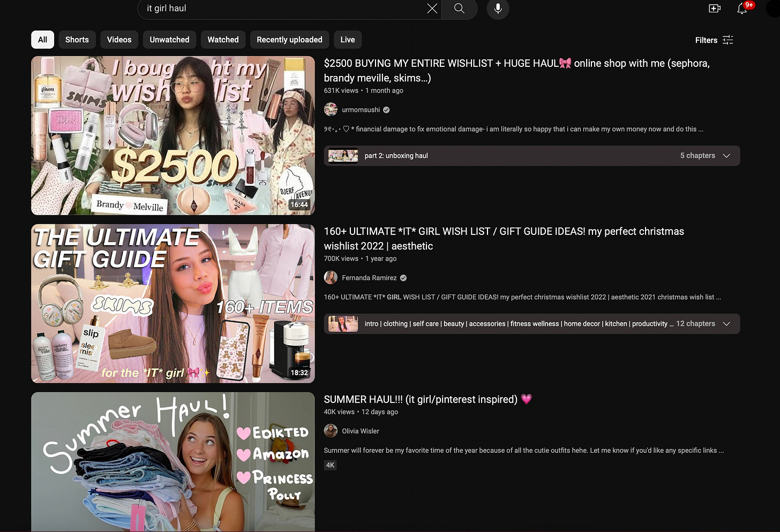Open the 'part 2: unboxing haul' chapter
The height and width of the screenshot is (532, 780).
pyautogui.click(x=396, y=156)
